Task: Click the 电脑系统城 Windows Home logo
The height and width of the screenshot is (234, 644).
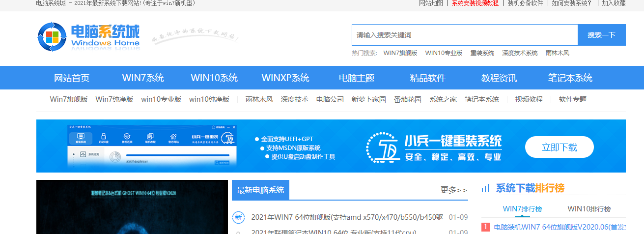Action: 89,37
